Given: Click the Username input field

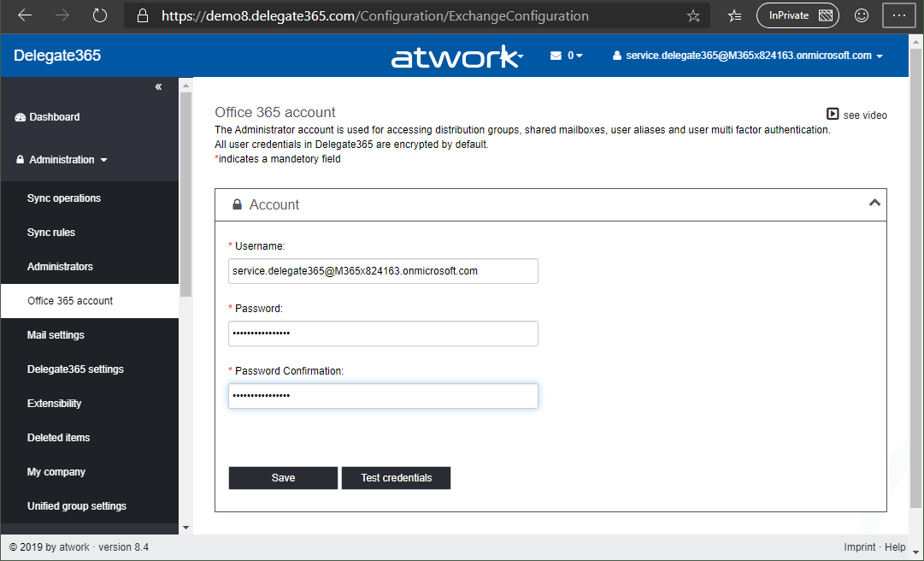Looking at the screenshot, I should [x=383, y=271].
